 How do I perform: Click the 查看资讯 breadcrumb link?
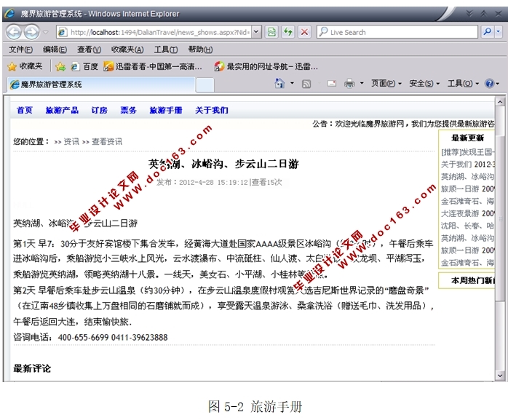pos(107,142)
